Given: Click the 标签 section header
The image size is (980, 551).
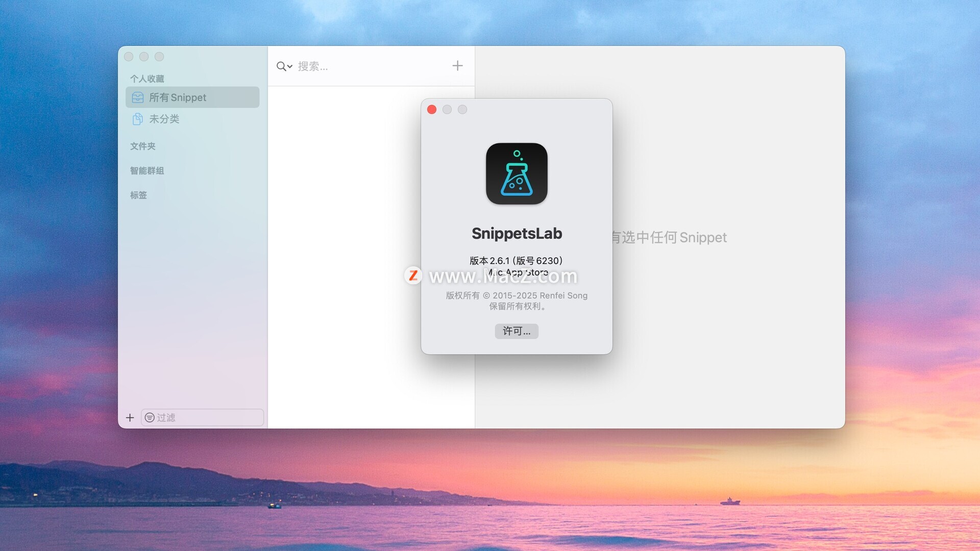Looking at the screenshot, I should [138, 195].
